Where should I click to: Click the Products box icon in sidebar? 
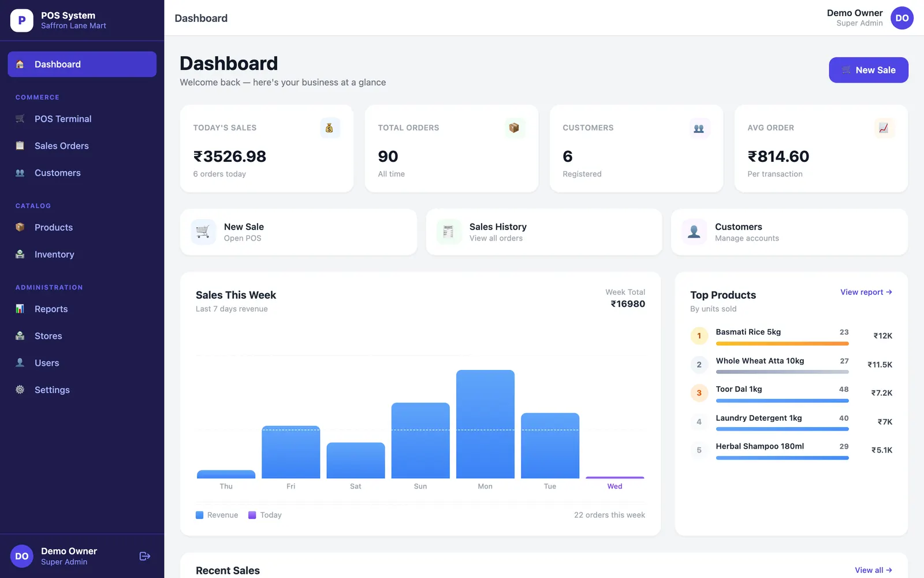pyautogui.click(x=20, y=227)
